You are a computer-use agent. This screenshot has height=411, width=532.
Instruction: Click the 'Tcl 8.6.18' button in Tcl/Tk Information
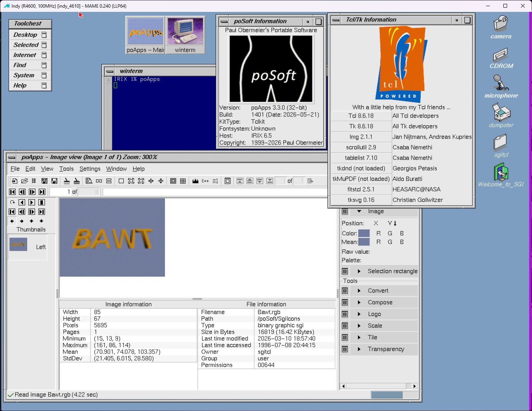[361, 116]
